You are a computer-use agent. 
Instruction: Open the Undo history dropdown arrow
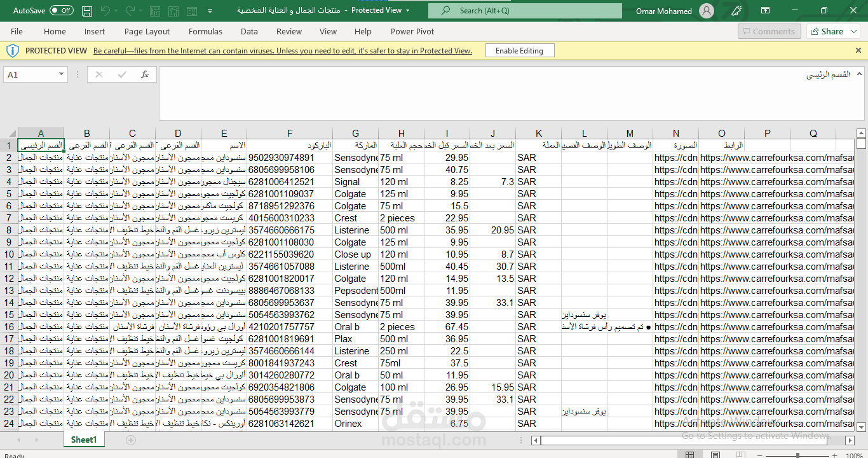coord(117,11)
